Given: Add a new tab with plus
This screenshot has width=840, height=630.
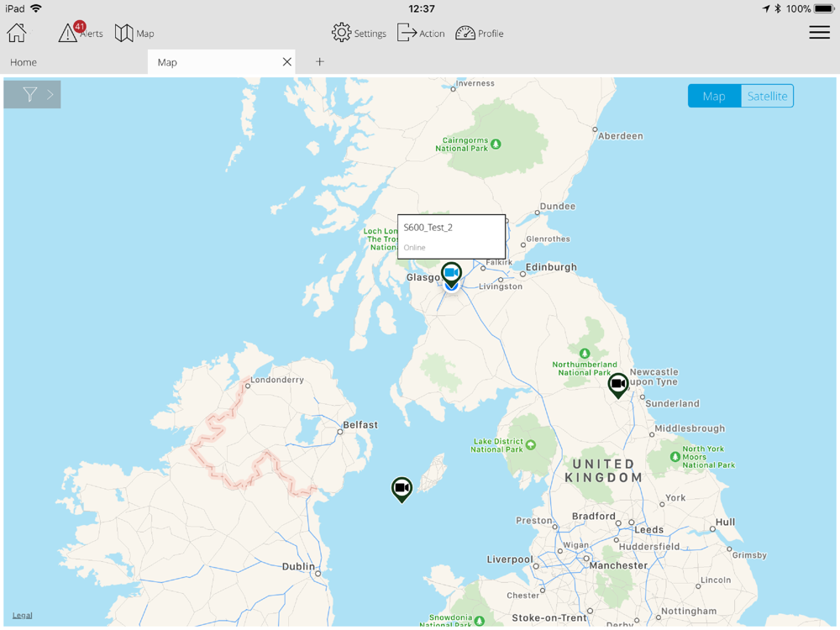Looking at the screenshot, I should 320,61.
